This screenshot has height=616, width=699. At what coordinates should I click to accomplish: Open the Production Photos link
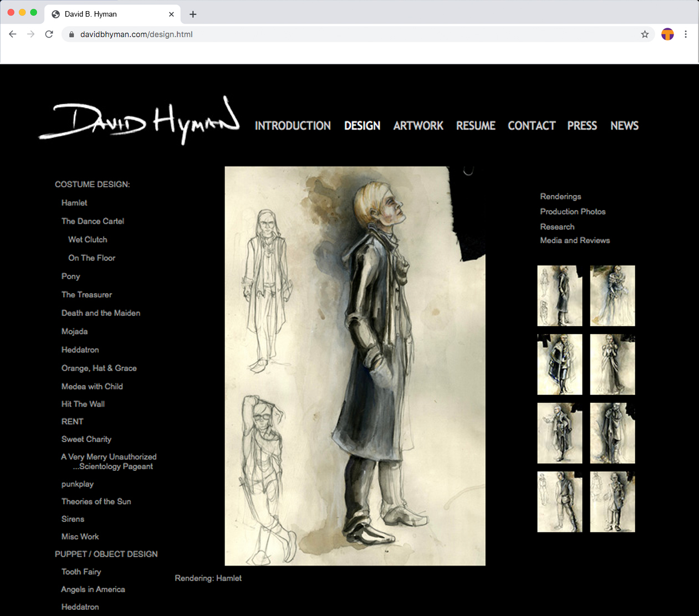point(573,212)
